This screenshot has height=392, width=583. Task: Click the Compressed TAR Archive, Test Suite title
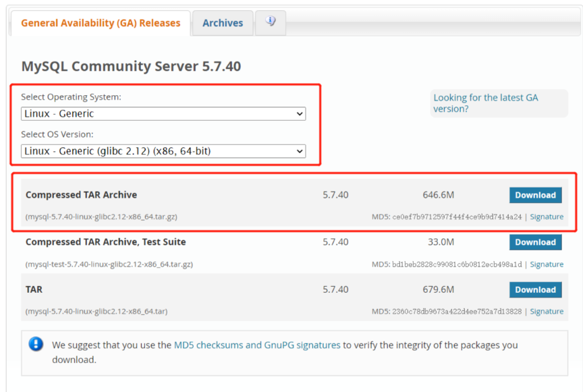105,242
